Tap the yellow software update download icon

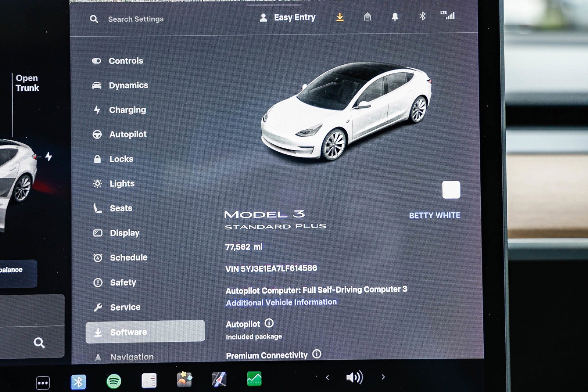coord(340,17)
